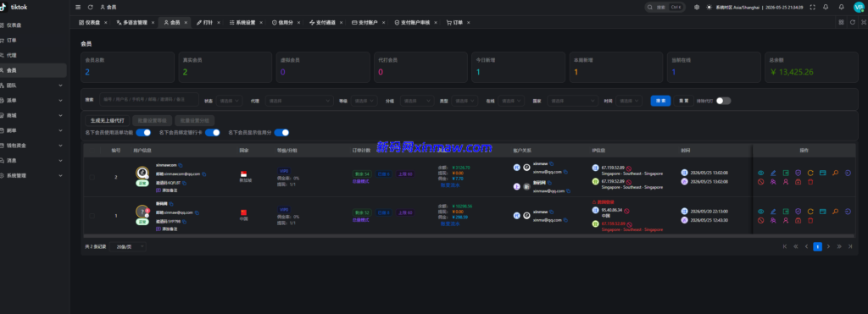Click the blue 搜索 button

coord(660,101)
